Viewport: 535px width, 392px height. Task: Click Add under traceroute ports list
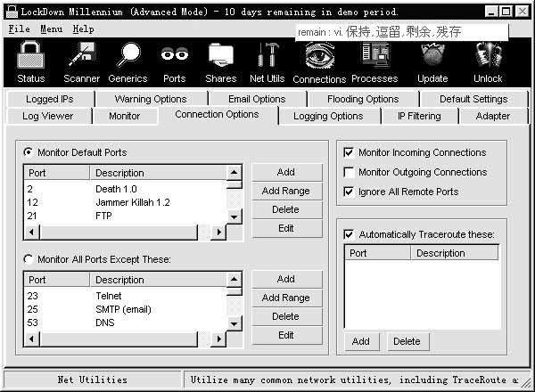coord(361,341)
